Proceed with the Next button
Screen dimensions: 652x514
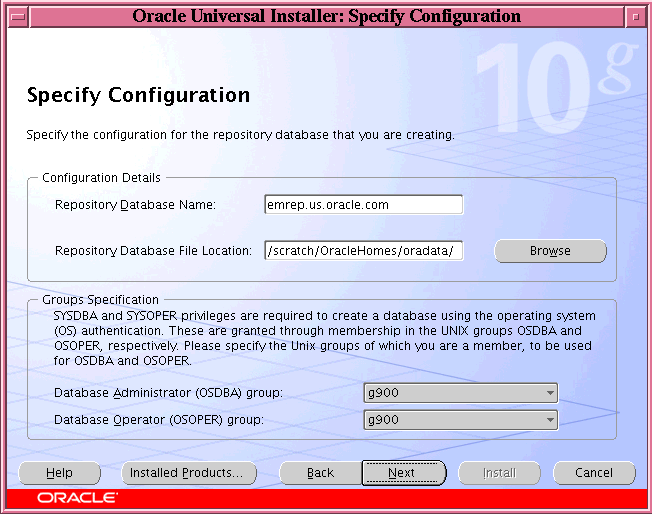coord(403,473)
